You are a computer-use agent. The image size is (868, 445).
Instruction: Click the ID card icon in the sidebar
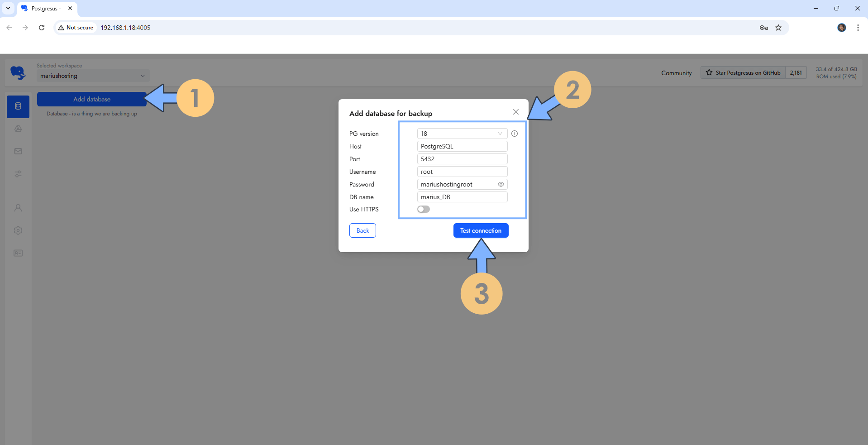click(x=18, y=253)
